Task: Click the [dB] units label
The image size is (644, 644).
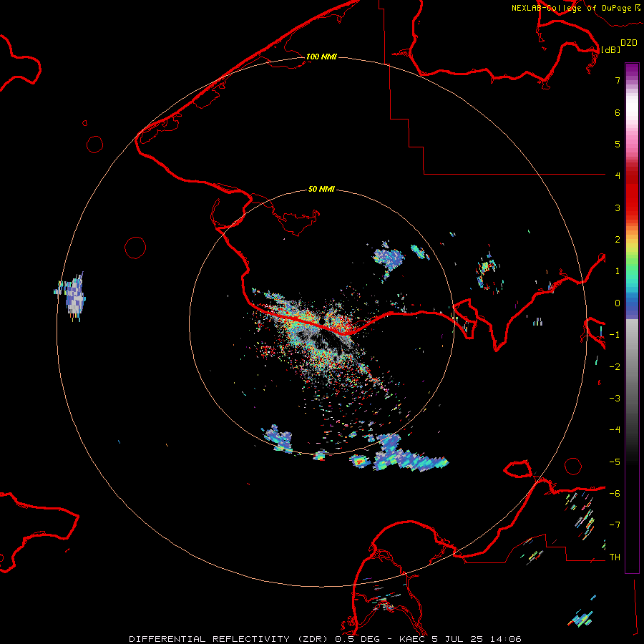Action: coord(610,49)
